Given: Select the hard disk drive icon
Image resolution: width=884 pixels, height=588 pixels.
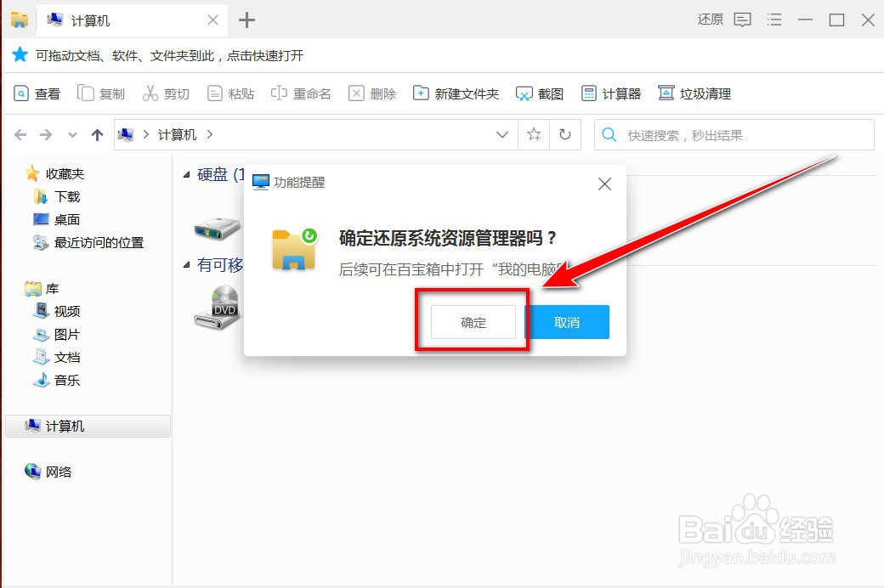Looking at the screenshot, I should coord(218,228).
